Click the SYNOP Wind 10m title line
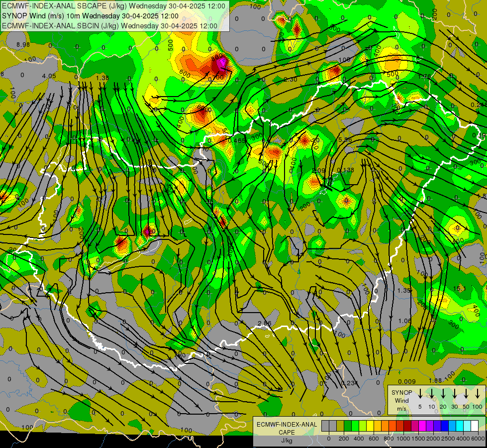Screen dimensions: 487x448 [x=90, y=16]
